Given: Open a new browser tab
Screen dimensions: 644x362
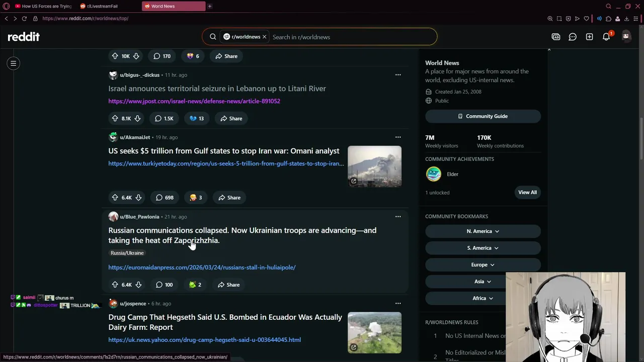Looking at the screenshot, I should click(210, 6).
